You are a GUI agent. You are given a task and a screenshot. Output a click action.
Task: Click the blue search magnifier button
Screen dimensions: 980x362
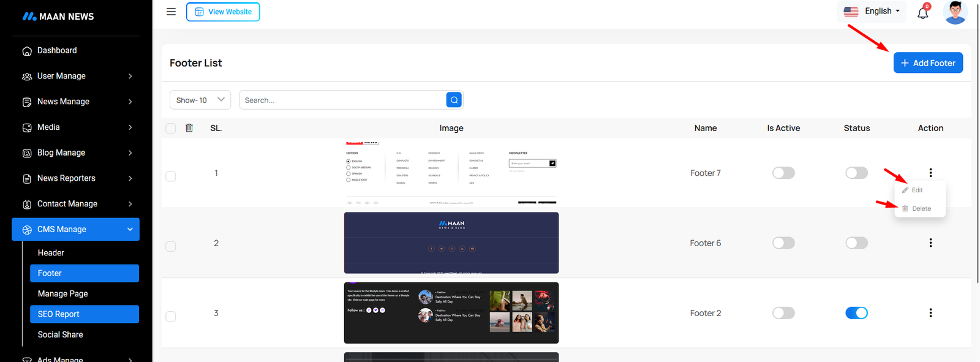pos(454,100)
